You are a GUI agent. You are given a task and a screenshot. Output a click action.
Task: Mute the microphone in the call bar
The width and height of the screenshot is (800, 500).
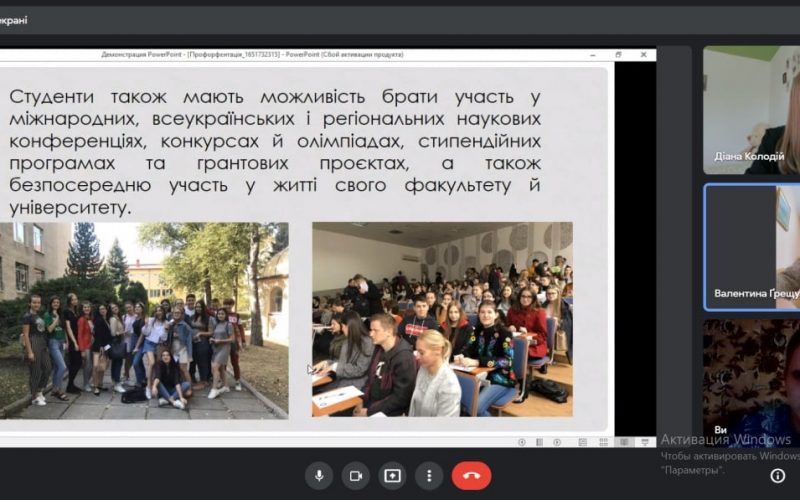click(320, 476)
